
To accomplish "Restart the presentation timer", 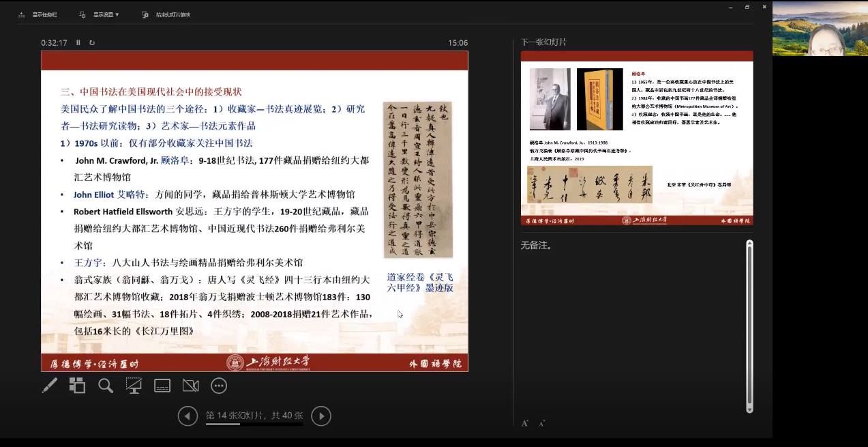I will point(92,42).
